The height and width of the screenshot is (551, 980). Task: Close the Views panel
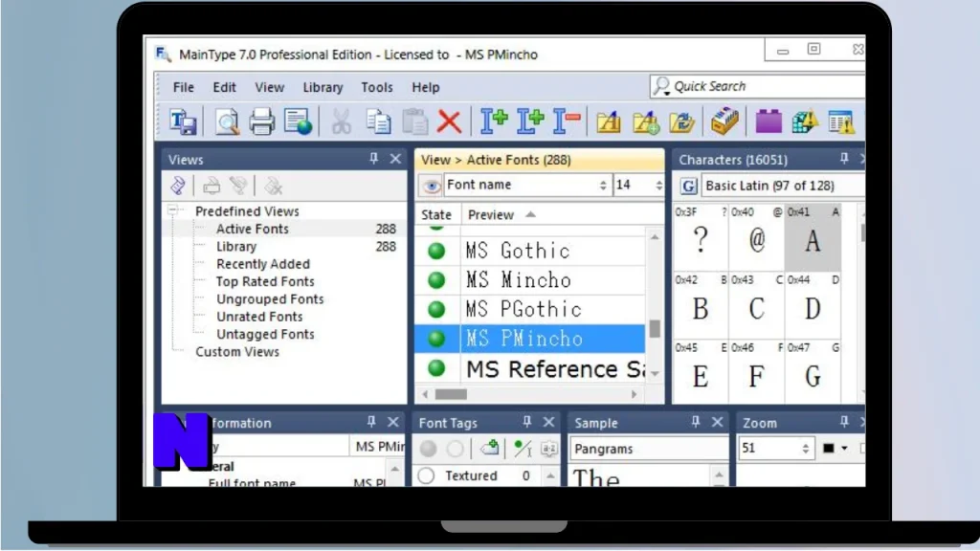coord(395,159)
